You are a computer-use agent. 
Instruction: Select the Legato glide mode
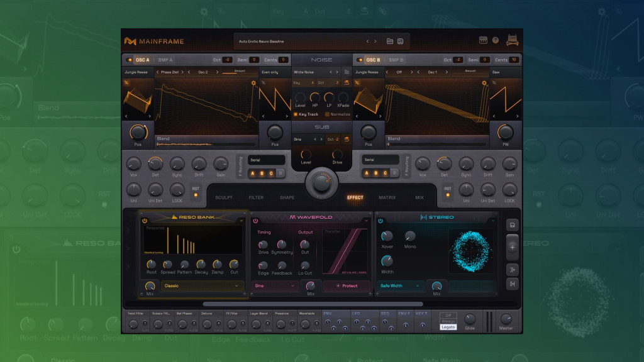448,327
